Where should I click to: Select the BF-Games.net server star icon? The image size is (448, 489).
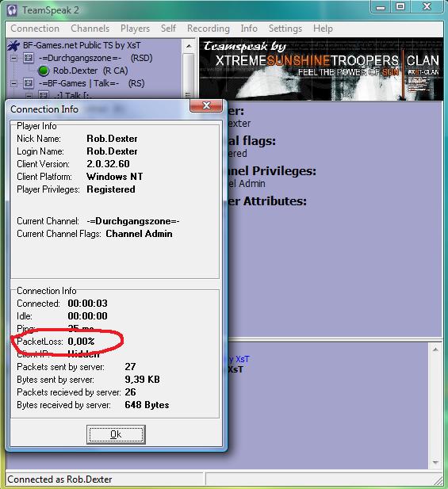(x=13, y=45)
